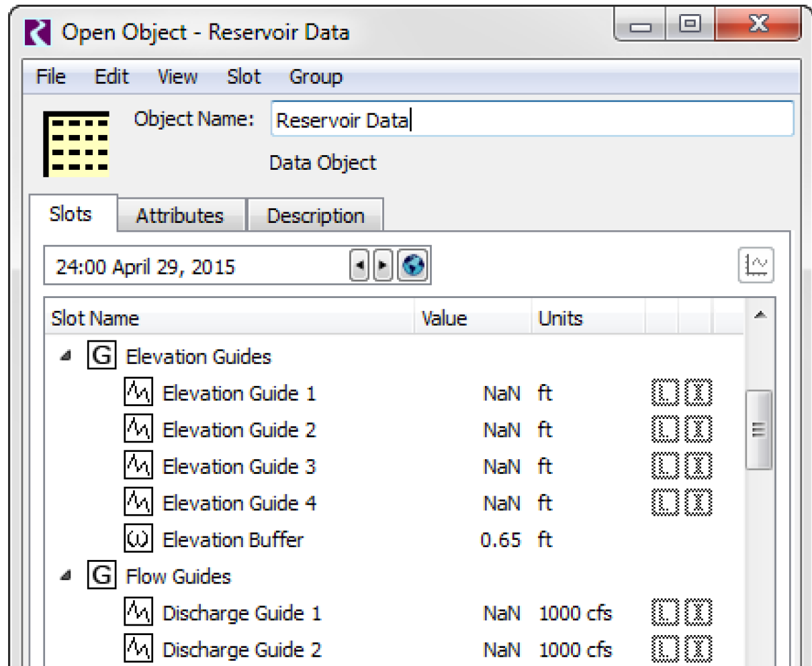This screenshot has width=812, height=666.
Task: Click the group icon for Flow Guides
Action: pos(101,576)
